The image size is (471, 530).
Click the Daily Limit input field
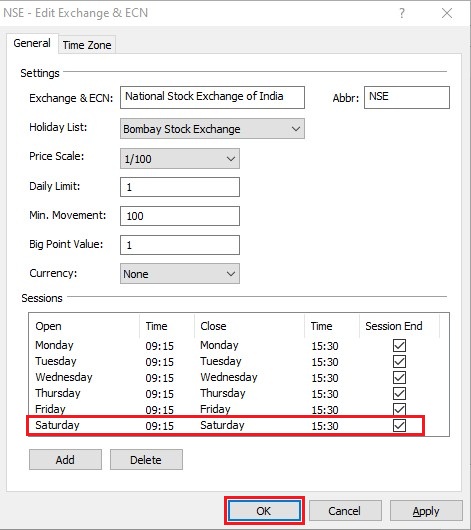(180, 187)
